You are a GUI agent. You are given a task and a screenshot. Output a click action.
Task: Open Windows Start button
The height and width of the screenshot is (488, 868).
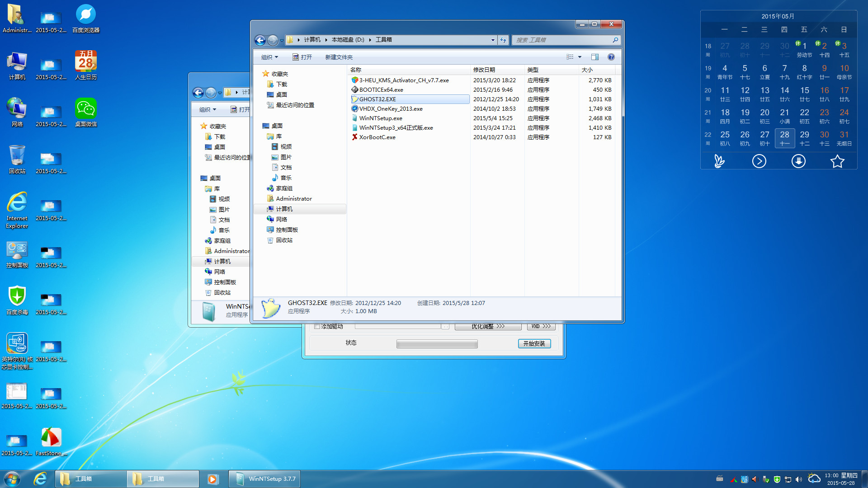[x=12, y=479]
